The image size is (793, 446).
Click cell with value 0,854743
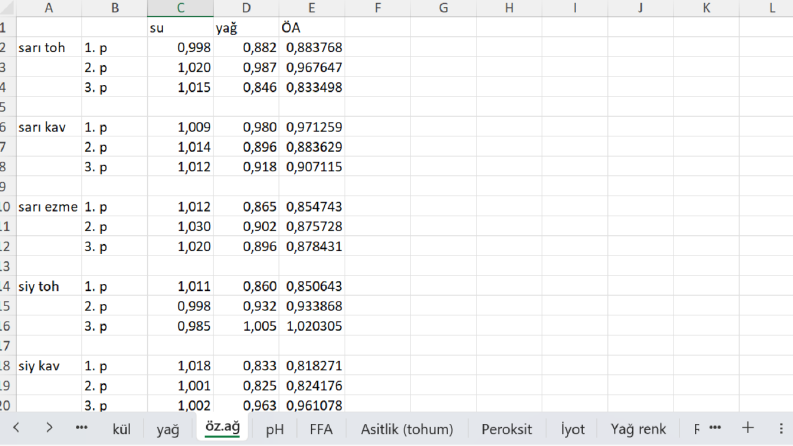[x=312, y=207]
